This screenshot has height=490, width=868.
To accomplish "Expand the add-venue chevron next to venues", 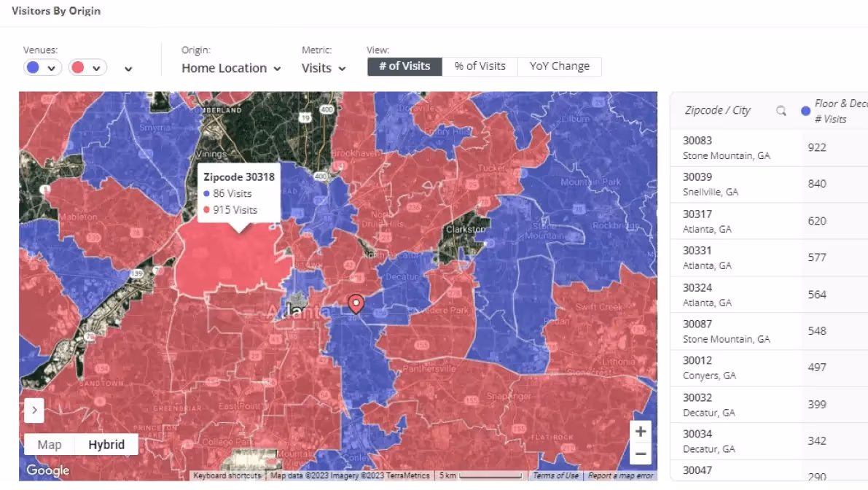I will pos(128,69).
